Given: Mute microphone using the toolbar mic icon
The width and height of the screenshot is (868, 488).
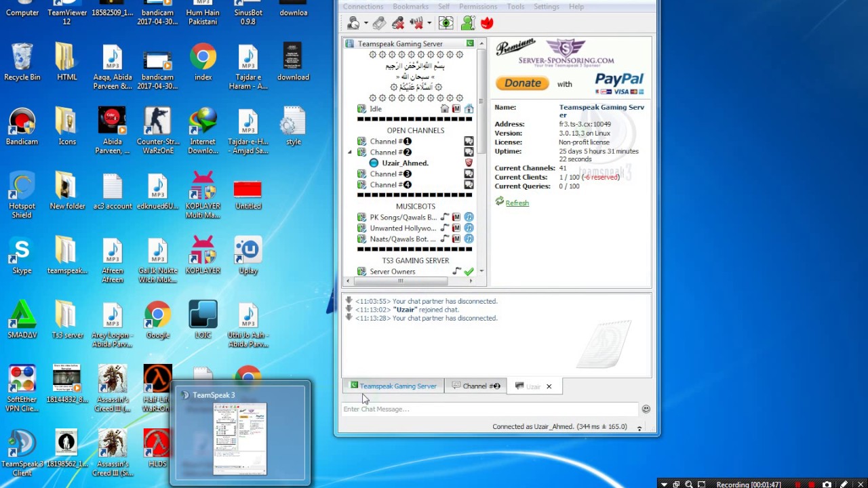Looking at the screenshot, I should pos(398,23).
